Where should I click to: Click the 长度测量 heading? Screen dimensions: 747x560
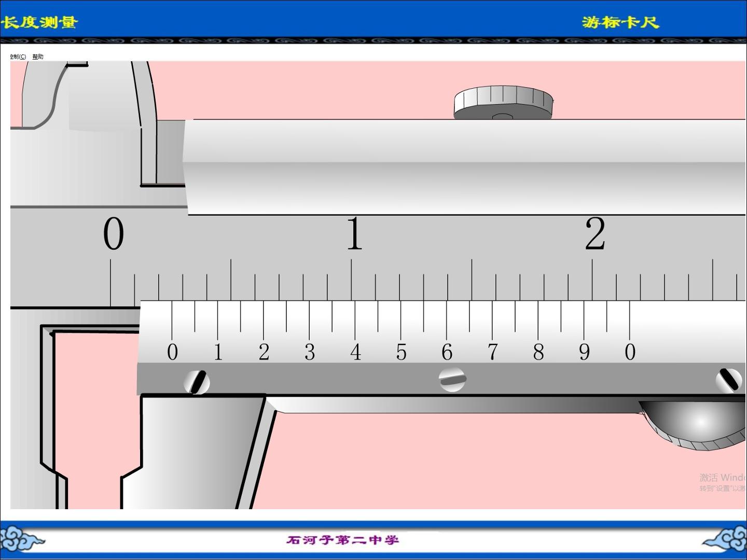[x=39, y=22]
